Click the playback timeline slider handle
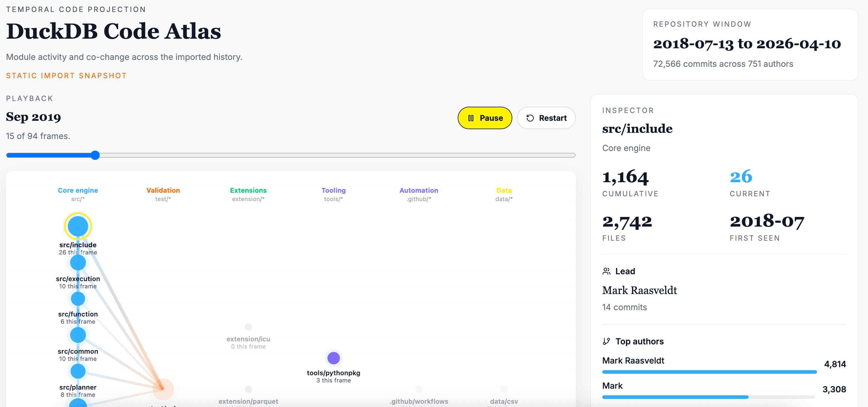Viewport: 868px width, 407px height. [95, 155]
